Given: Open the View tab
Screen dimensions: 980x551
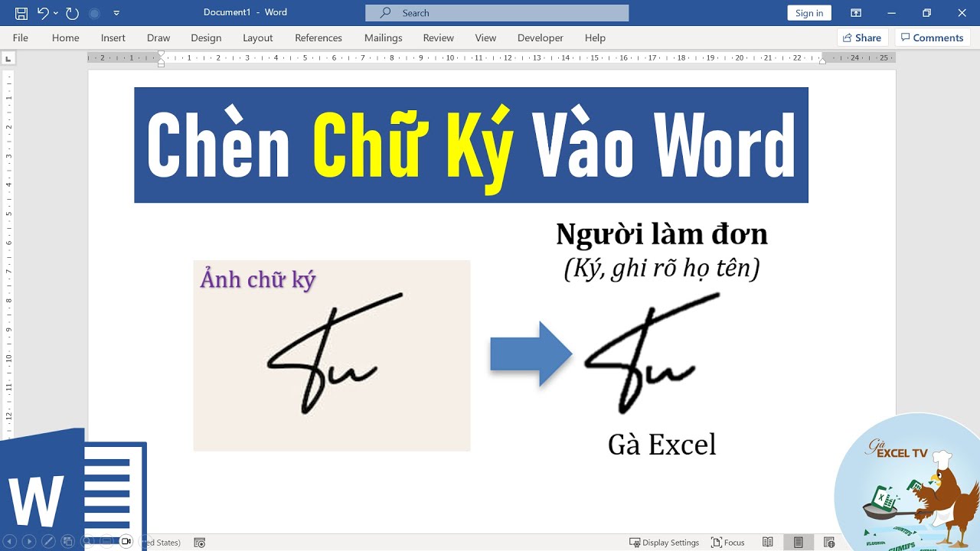Looking at the screenshot, I should click(x=485, y=37).
